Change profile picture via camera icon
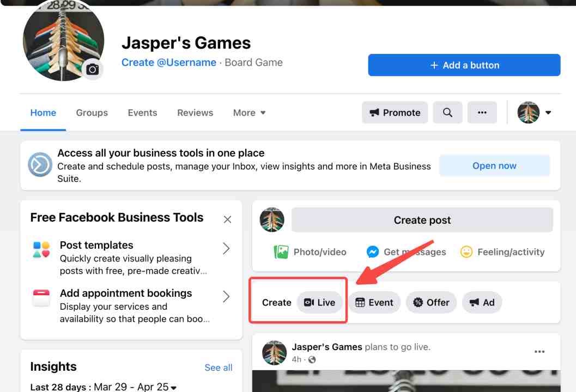 (93, 69)
